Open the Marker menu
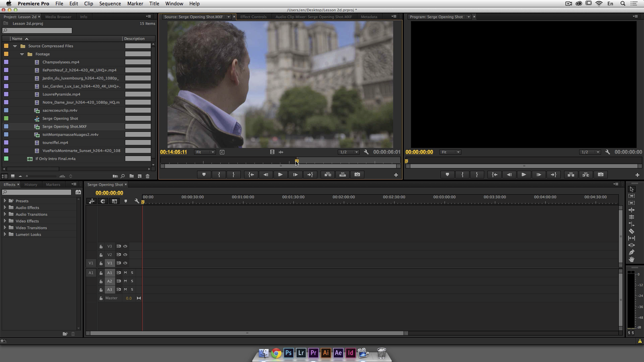 point(135,4)
